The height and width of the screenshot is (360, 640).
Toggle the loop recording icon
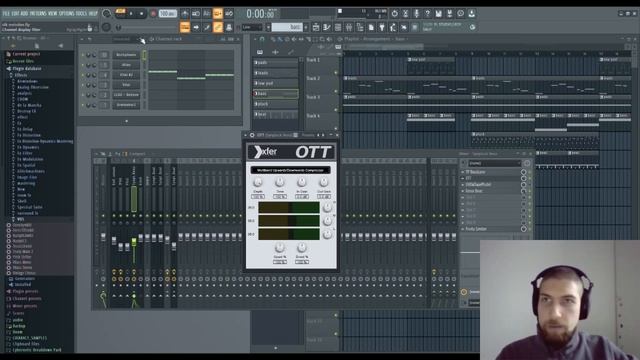[229, 13]
